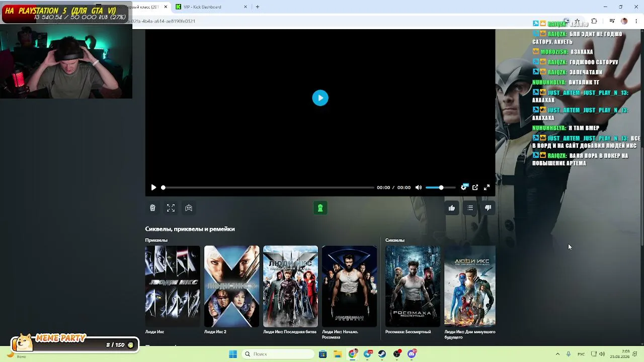Close the first browser tab
The width and height of the screenshot is (644, 362).
click(x=166, y=7)
